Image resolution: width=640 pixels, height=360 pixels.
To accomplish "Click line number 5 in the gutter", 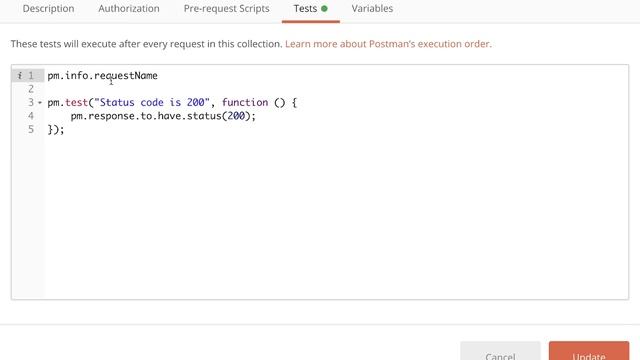I will (31, 129).
